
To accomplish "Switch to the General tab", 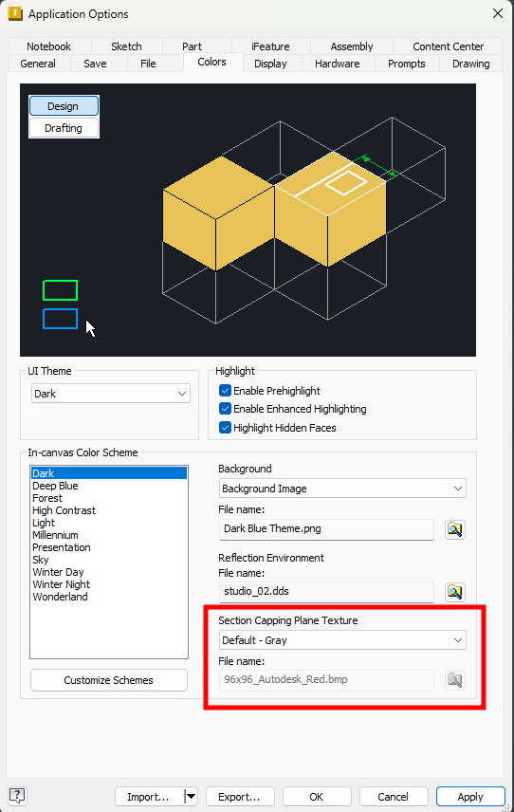I will 38,64.
